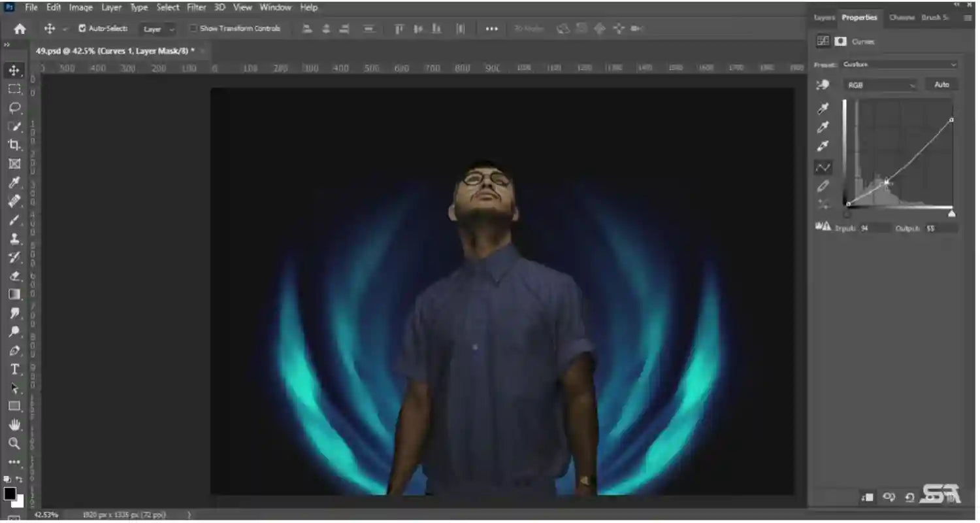Select the Brush tool

pos(14,220)
